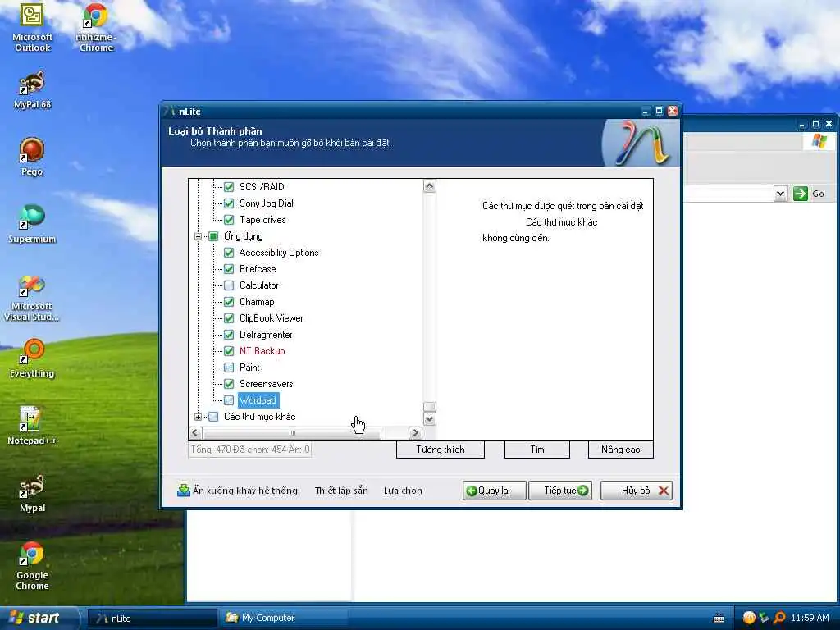Viewport: 840px width, 630px height.
Task: Open Everything search desktop icon
Action: pyautogui.click(x=32, y=358)
